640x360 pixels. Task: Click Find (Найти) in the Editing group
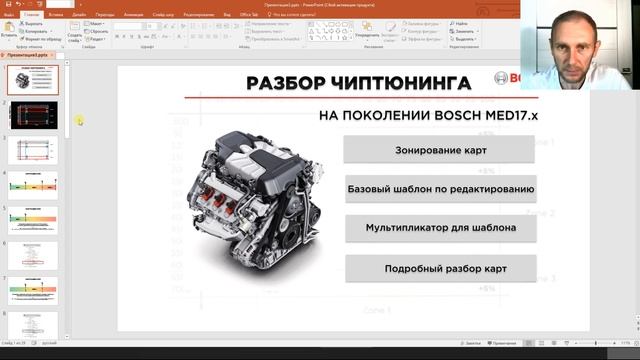pyautogui.click(x=459, y=24)
